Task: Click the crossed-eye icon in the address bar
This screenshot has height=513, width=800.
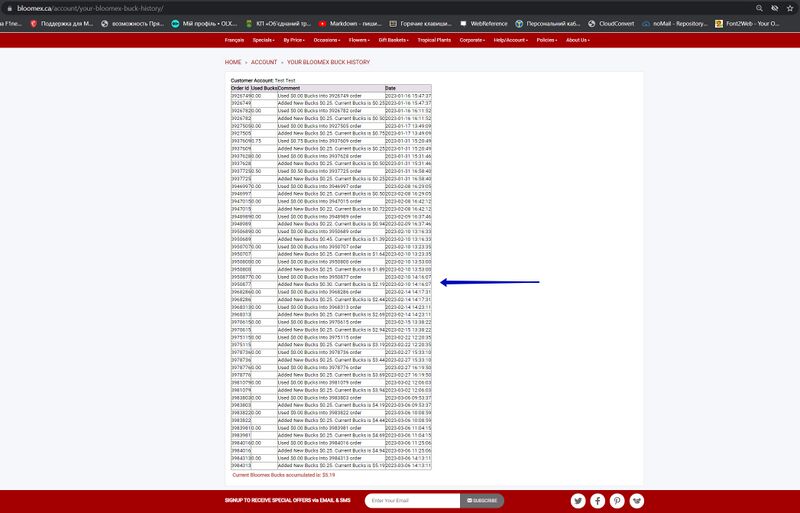Action: click(774, 8)
